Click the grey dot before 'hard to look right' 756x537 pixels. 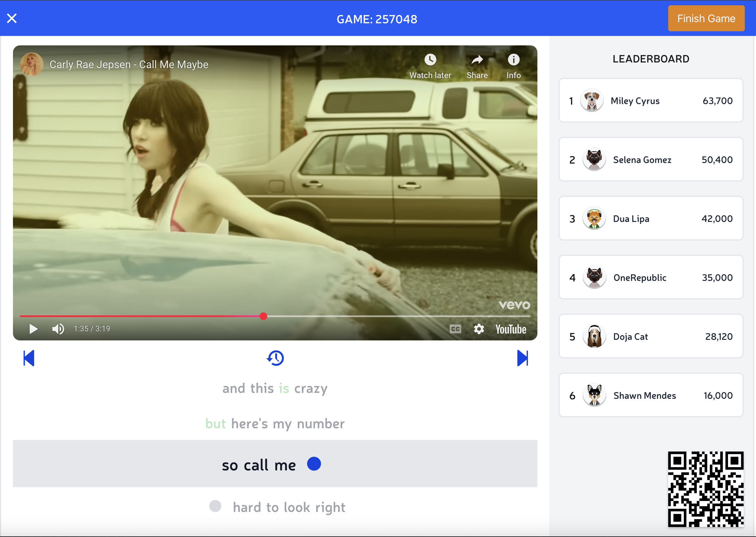click(215, 506)
